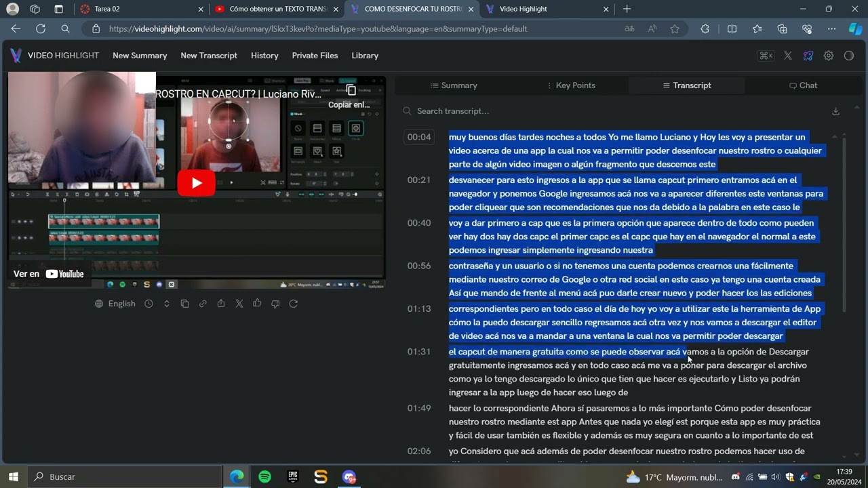Jump to timestamp 01:31
This screenshot has width=868, height=488.
[x=419, y=352]
